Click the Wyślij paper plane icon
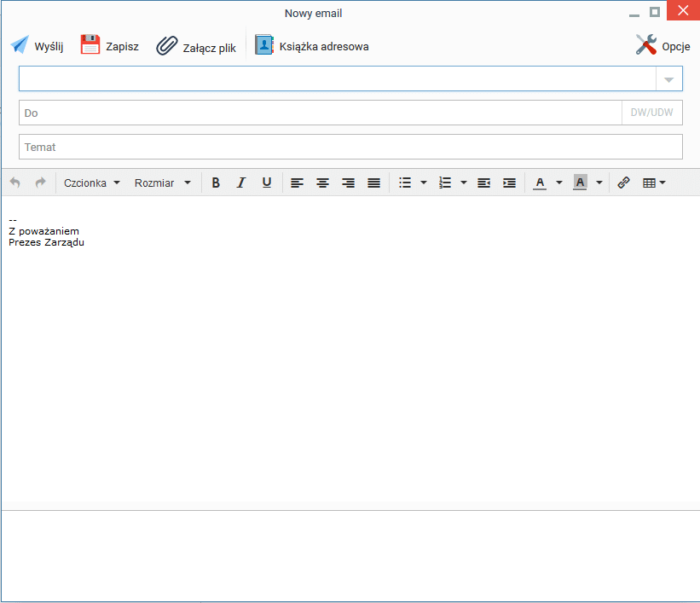The image size is (700, 603). (20, 45)
